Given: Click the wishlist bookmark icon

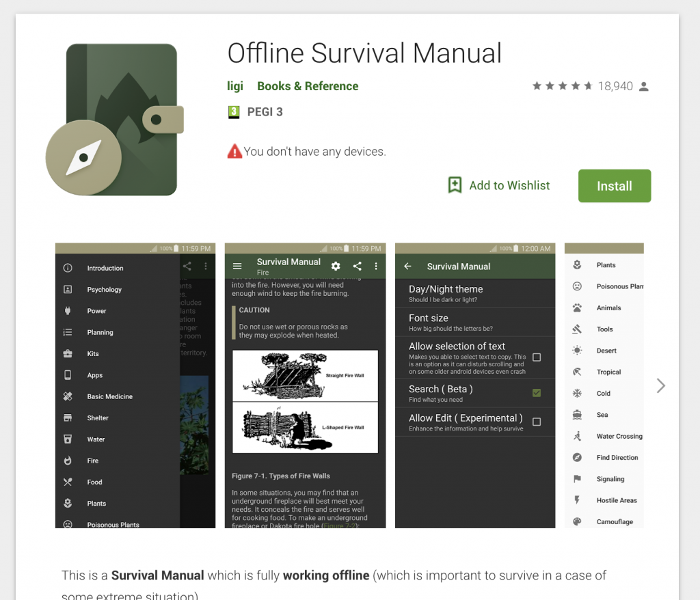Looking at the screenshot, I should pyautogui.click(x=455, y=185).
